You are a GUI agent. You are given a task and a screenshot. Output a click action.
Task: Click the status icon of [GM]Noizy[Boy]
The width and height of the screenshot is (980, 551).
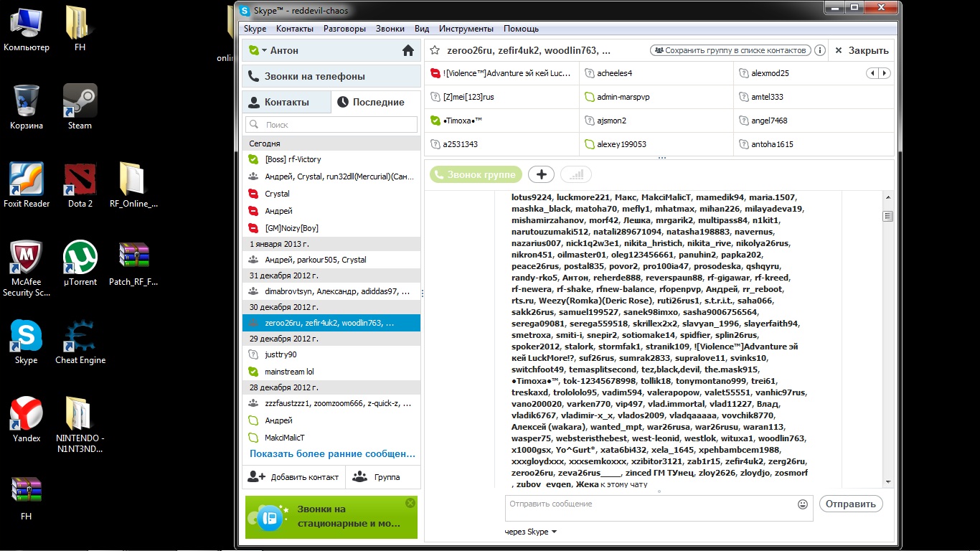[x=253, y=228]
